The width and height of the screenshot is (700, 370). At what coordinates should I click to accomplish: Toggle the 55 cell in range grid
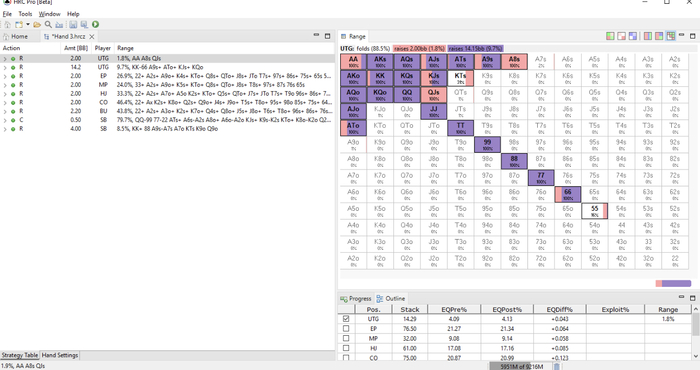(x=594, y=211)
